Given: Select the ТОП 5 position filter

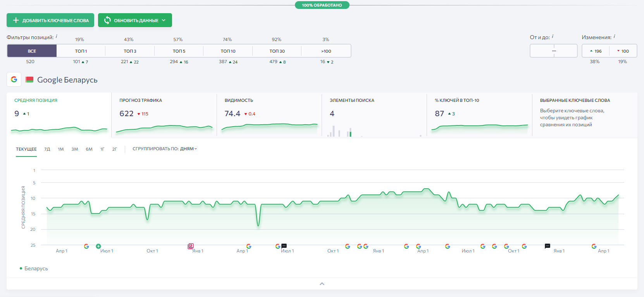Looking at the screenshot, I should 179,51.
